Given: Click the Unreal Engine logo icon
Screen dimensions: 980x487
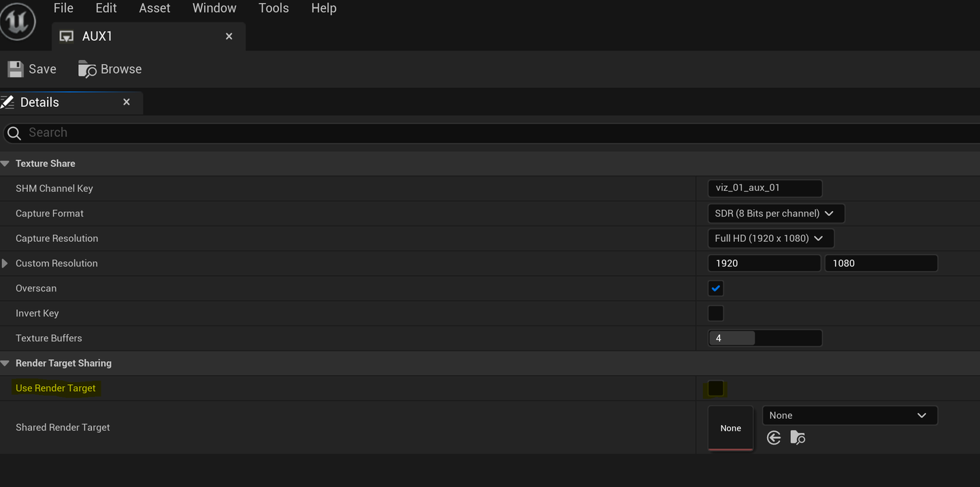Looking at the screenshot, I should point(18,22).
